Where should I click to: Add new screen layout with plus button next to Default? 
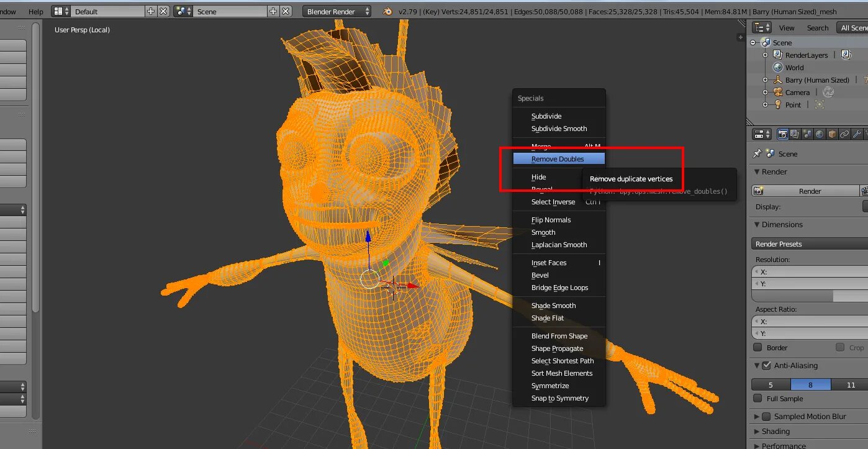pos(151,11)
